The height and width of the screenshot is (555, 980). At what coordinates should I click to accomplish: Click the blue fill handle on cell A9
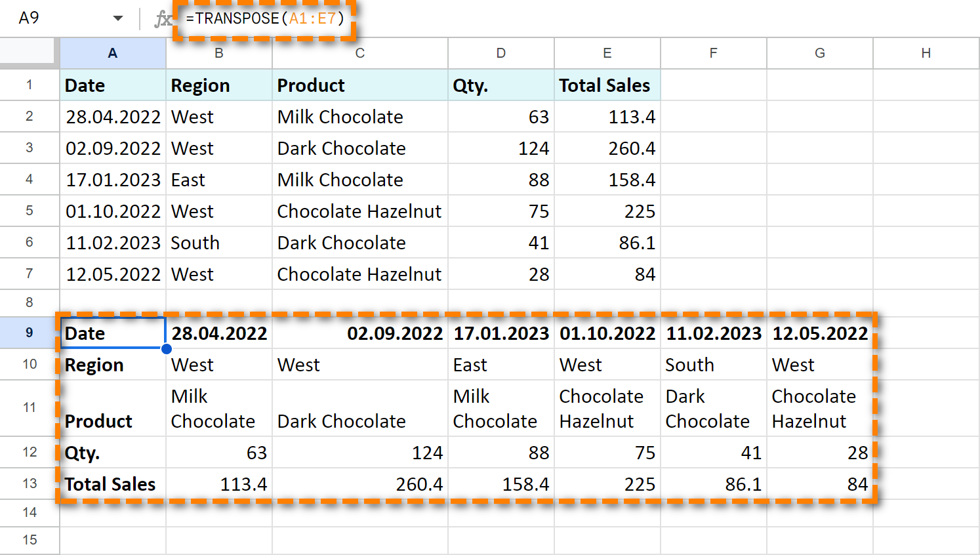tap(166, 348)
